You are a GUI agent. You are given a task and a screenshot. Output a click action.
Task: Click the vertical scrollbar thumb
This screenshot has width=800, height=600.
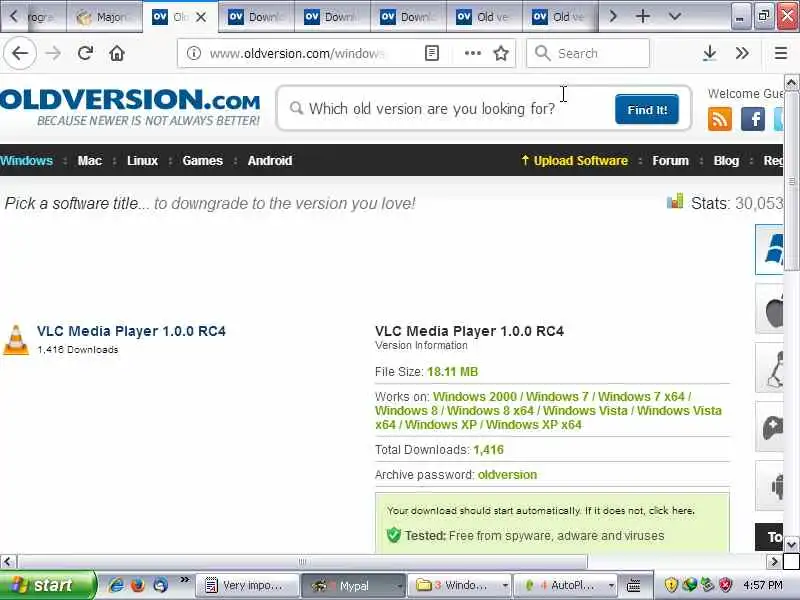791,181
